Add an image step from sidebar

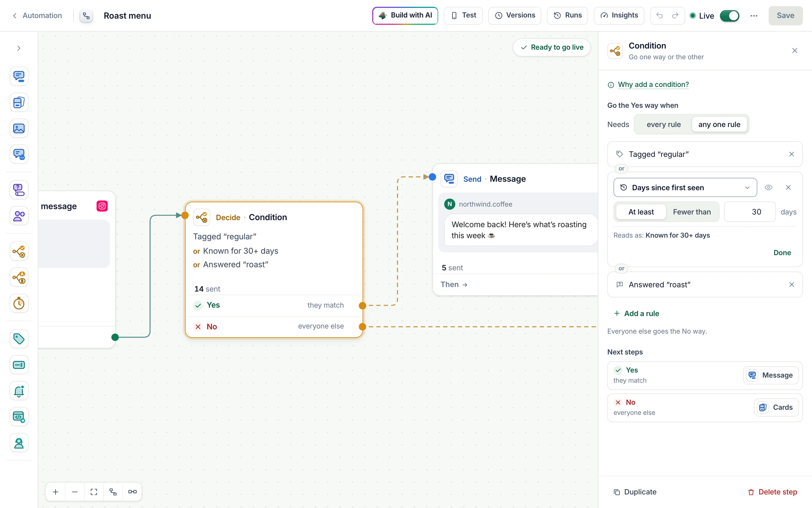point(19,128)
